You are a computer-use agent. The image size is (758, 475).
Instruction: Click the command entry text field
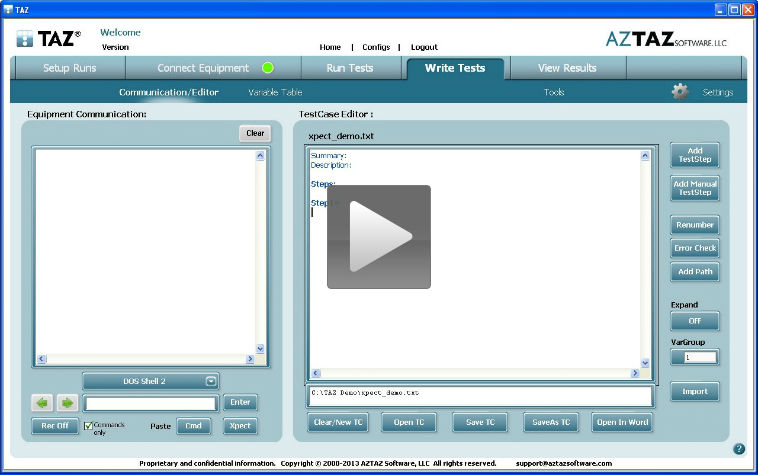[x=150, y=404]
